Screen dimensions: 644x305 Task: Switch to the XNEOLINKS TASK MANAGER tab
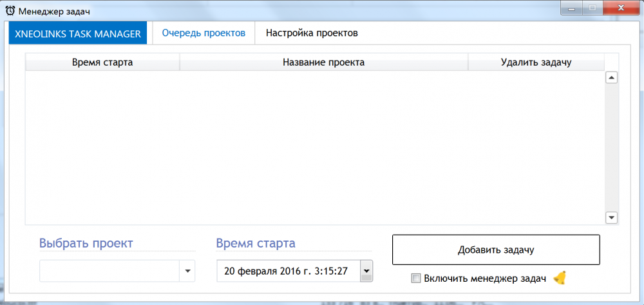tap(78, 34)
